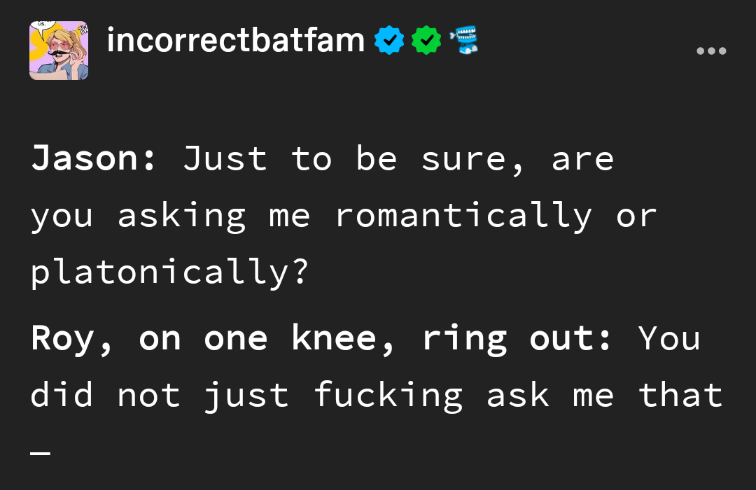Viewport: 756px width, 490px height.
Task: Click the bold "Jason:" speaker label
Action: pos(93,158)
